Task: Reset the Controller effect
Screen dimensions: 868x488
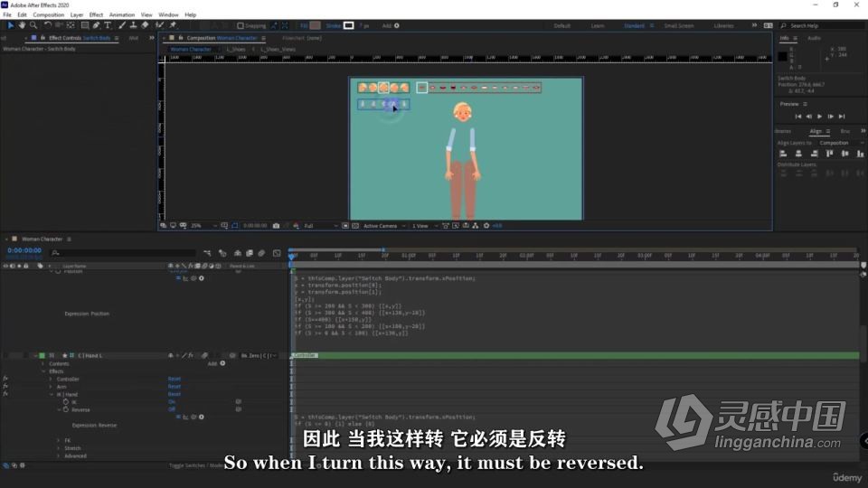Action: (175, 379)
